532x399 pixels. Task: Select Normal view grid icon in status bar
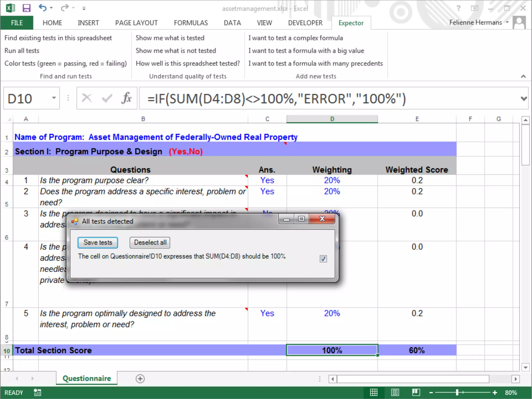374,392
